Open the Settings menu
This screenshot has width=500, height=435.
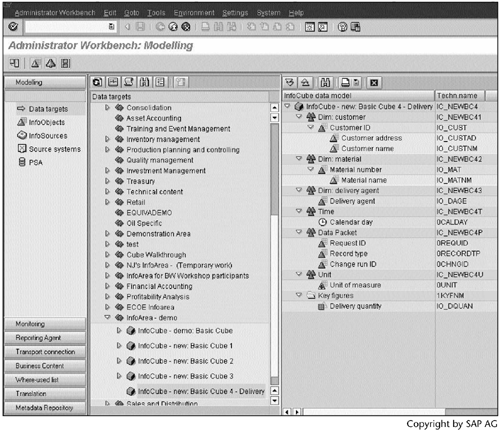[235, 13]
